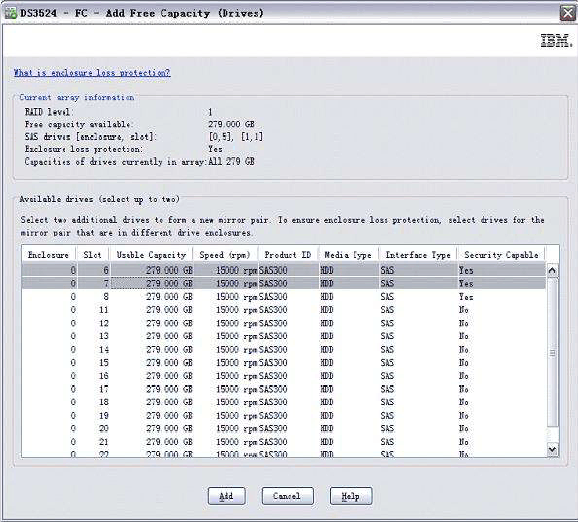Click the 15000 rpm speed in slot 13 row
Viewport: 578px width, 522px height.
click(237, 336)
